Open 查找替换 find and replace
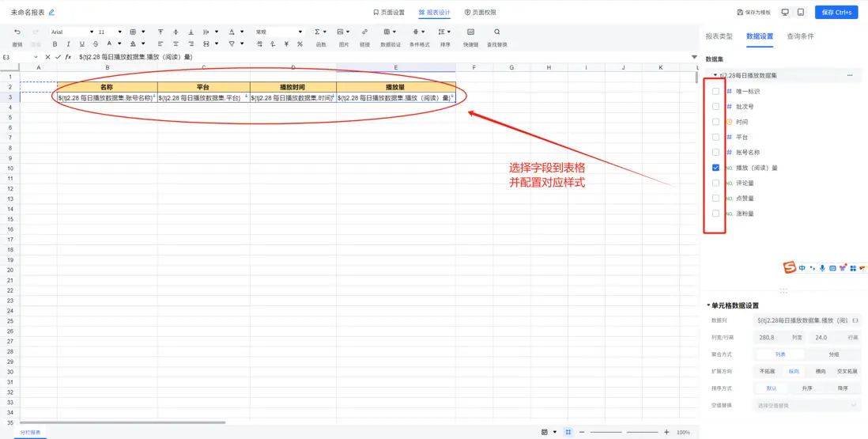 tap(496, 37)
